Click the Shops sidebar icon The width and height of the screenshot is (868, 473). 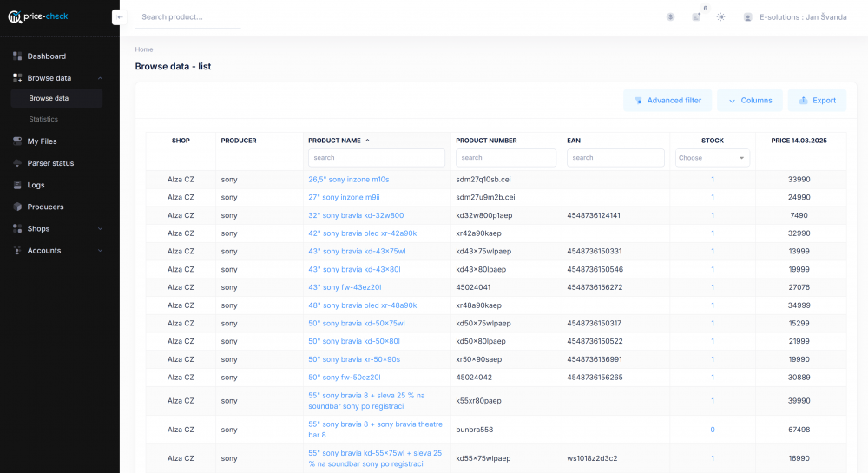coord(17,228)
